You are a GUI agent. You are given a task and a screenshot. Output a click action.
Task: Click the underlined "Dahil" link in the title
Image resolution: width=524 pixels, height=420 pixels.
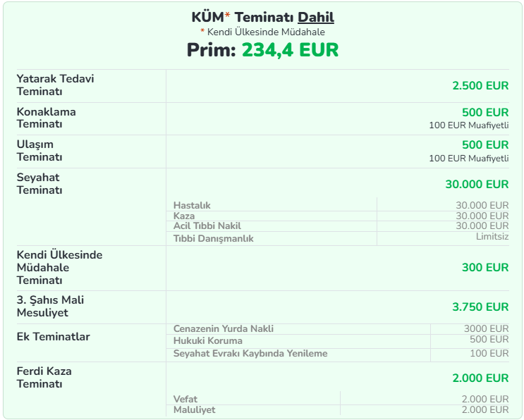(x=316, y=18)
